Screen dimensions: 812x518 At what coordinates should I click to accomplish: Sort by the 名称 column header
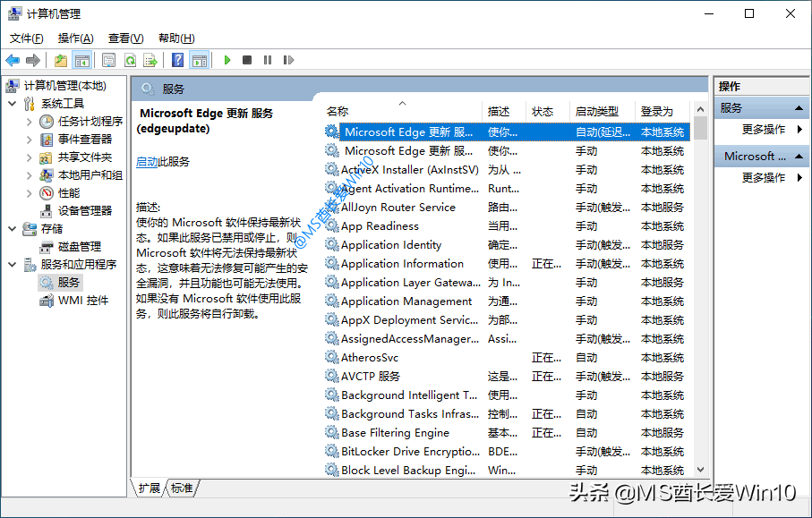tap(402, 111)
